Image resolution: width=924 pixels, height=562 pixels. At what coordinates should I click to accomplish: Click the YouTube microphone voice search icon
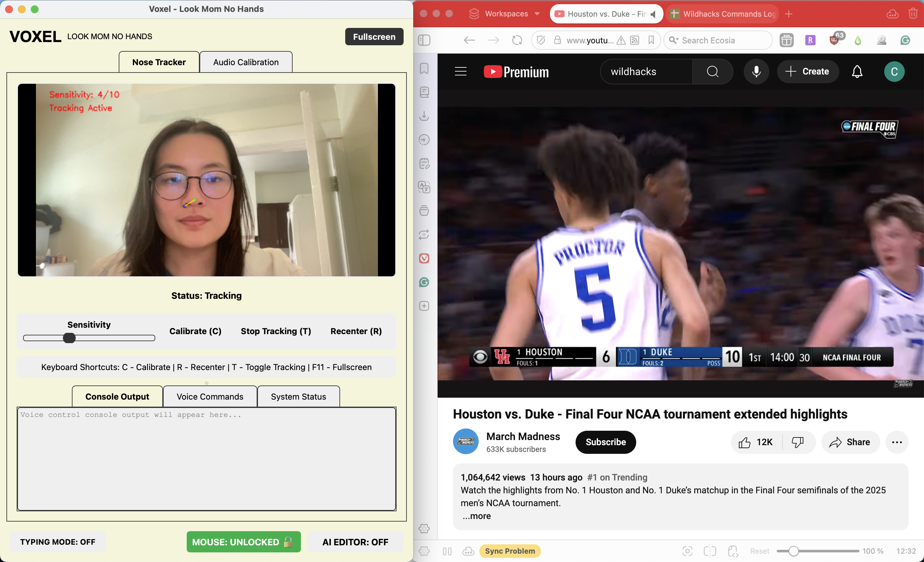(x=756, y=71)
